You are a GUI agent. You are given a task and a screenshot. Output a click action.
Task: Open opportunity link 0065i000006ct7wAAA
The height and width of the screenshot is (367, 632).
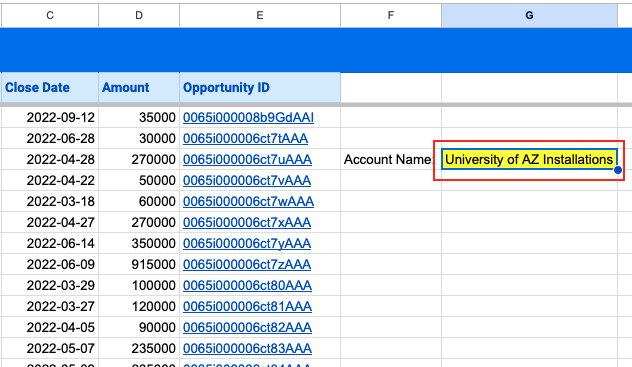tap(248, 201)
